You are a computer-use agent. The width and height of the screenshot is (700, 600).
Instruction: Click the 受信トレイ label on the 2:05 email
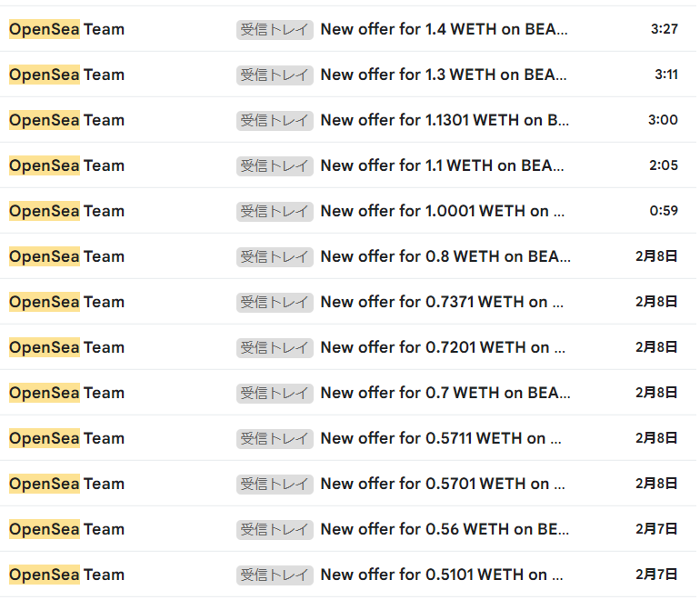click(275, 166)
